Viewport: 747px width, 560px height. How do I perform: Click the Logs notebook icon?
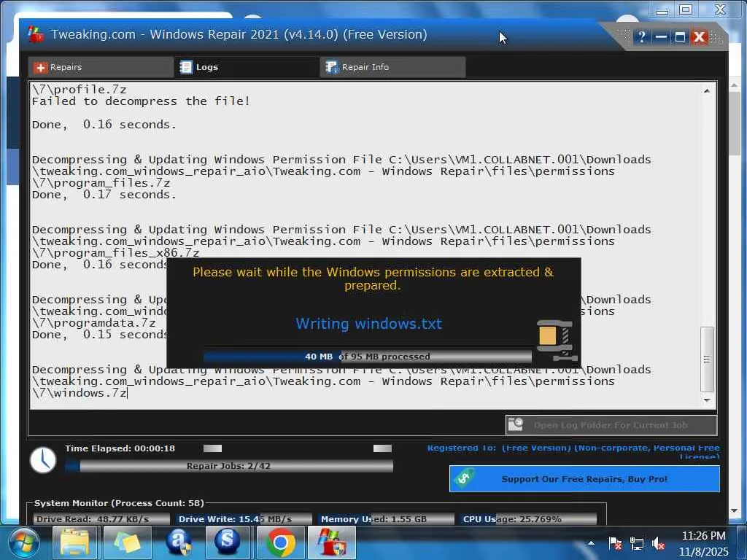click(186, 67)
